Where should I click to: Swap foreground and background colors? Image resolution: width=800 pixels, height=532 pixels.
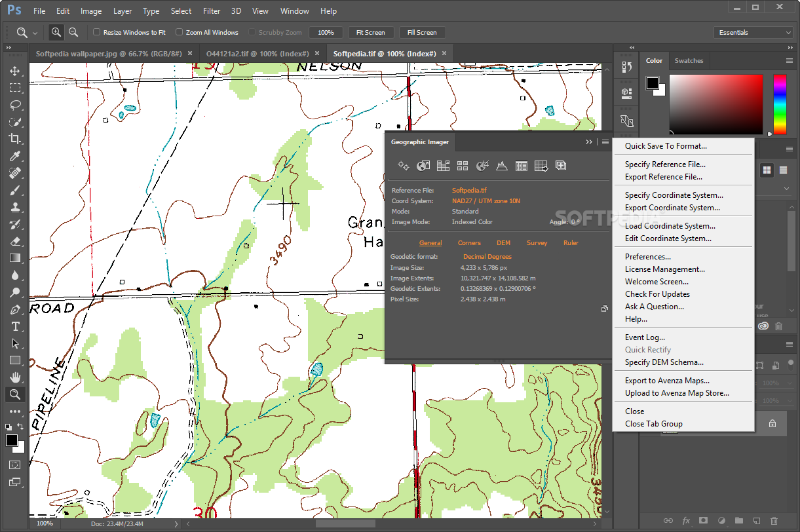(x=21, y=427)
